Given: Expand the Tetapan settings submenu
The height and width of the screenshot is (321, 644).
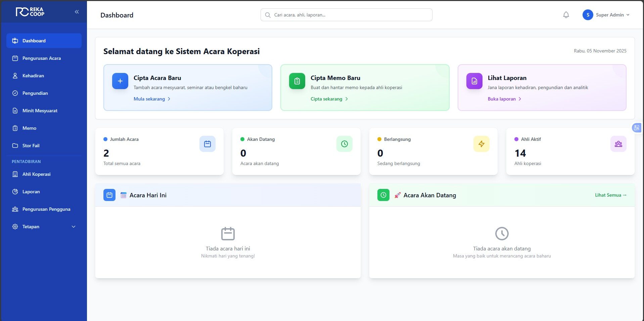Looking at the screenshot, I should pyautogui.click(x=44, y=227).
